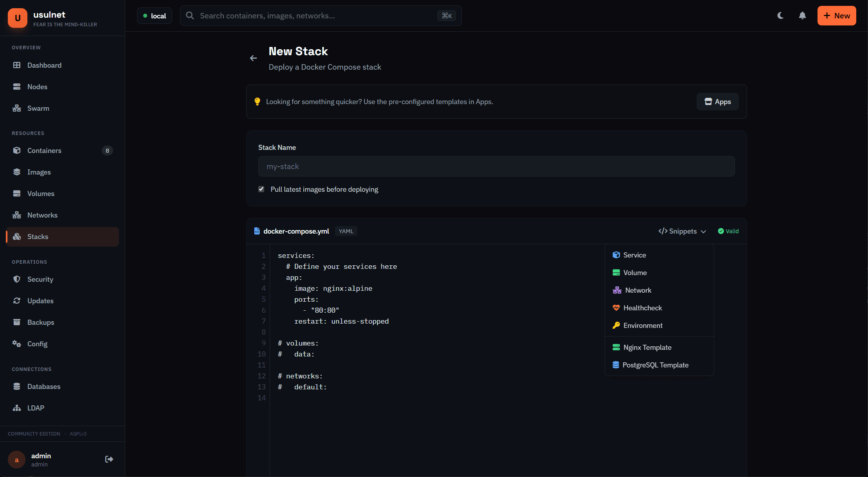
Task: Toggle dark mode with the moon icon
Action: tap(780, 16)
